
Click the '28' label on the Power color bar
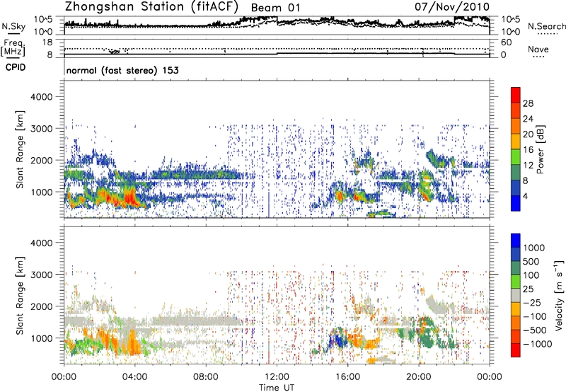point(528,103)
